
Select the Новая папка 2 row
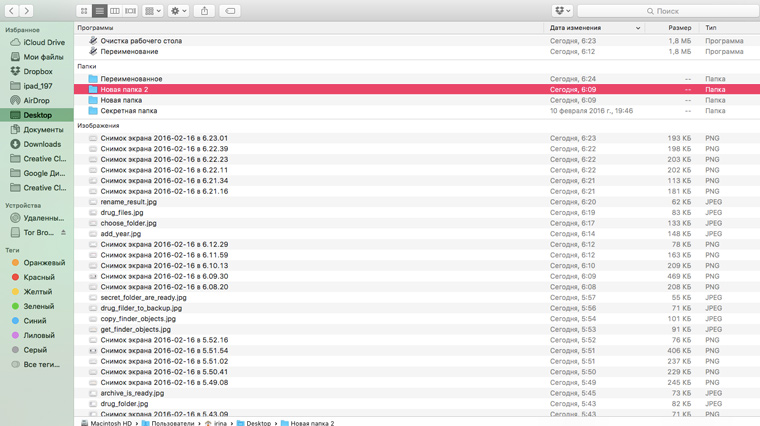pos(417,89)
